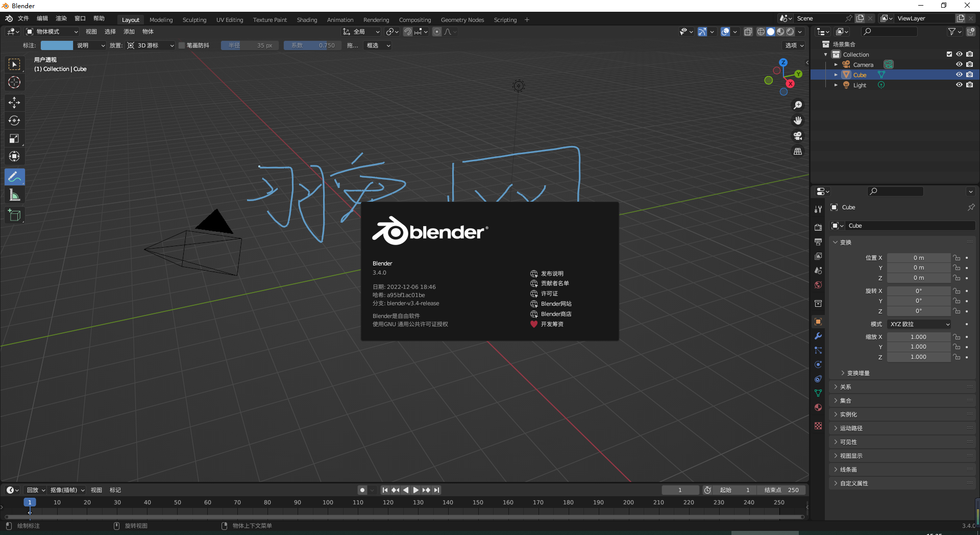Image resolution: width=980 pixels, height=535 pixels.
Task: Open the XYZ 欧拉 rotation mode dropdown
Action: [x=918, y=324]
